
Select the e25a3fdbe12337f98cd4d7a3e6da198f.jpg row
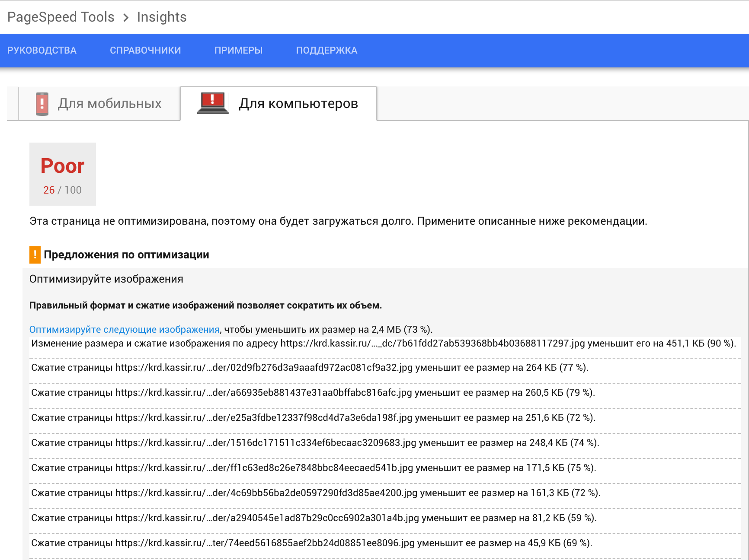(x=385, y=421)
